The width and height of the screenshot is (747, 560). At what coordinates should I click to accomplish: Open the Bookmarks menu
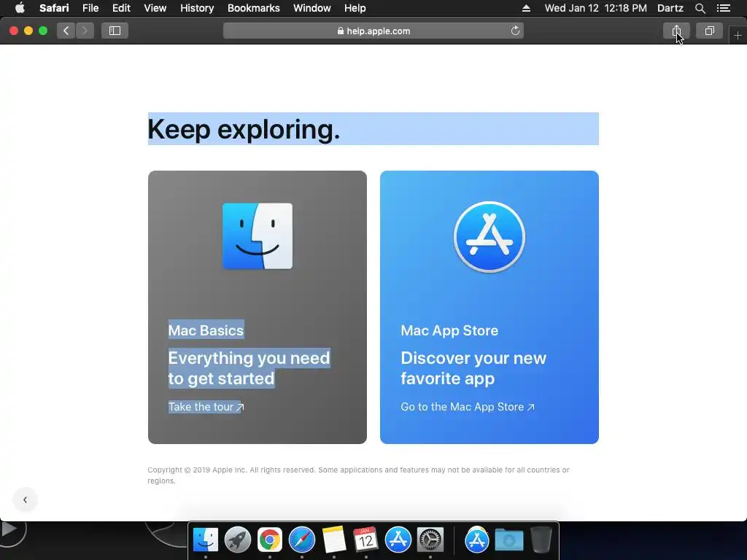pos(253,8)
